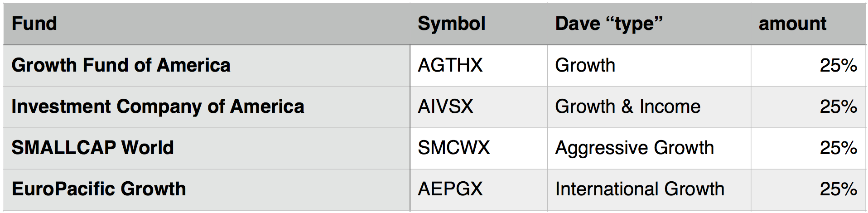This screenshot has width=868, height=213.
Task: Select the SMCWX symbol cell
Action: point(478,148)
